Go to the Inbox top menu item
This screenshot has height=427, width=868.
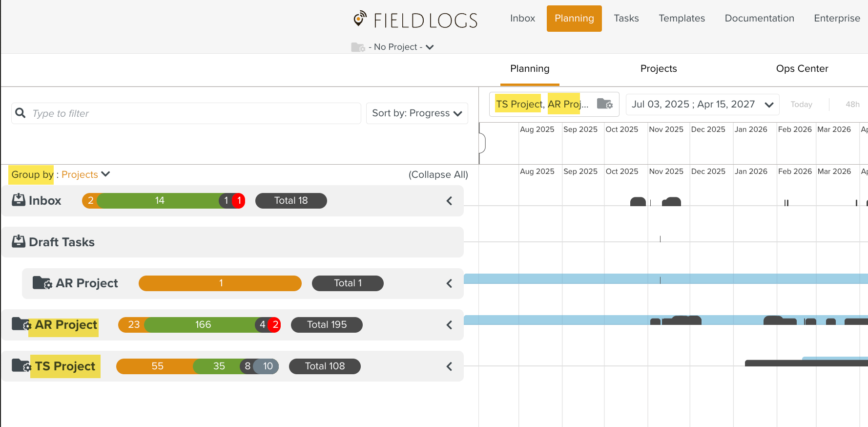(x=522, y=19)
